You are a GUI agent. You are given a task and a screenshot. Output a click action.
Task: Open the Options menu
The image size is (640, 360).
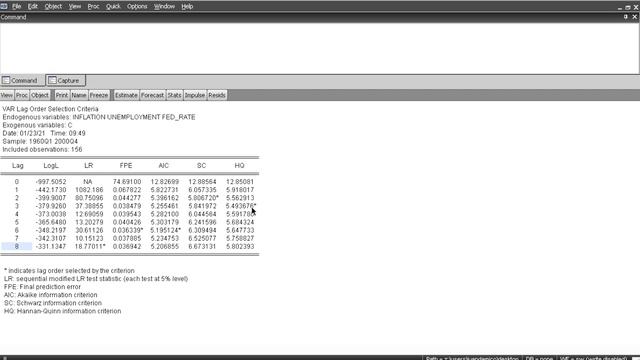(137, 7)
